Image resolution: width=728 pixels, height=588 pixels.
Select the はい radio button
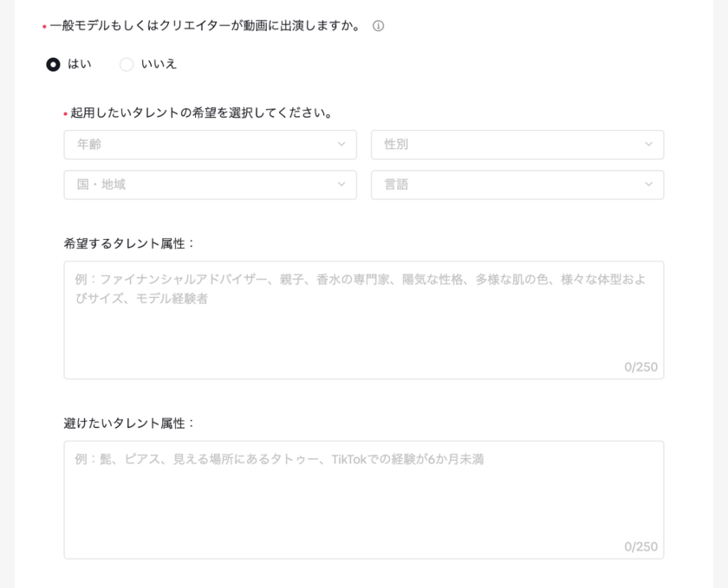(x=54, y=64)
